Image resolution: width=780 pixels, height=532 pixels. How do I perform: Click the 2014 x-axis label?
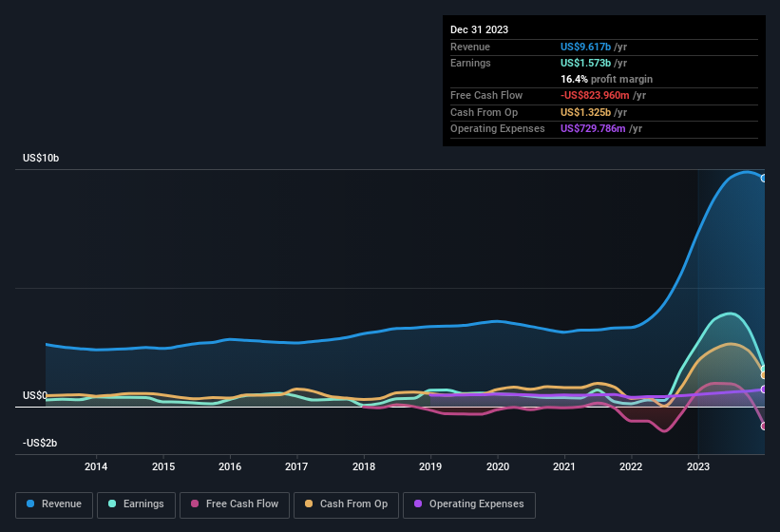click(96, 466)
